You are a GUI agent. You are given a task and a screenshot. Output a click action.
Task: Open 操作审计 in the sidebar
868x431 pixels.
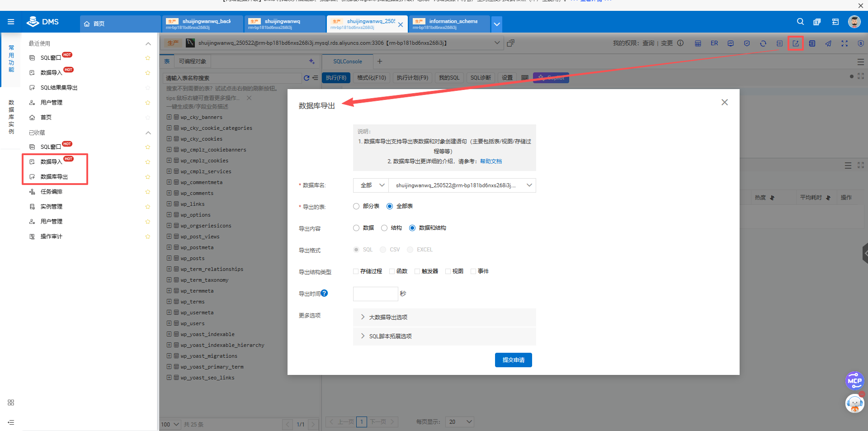tap(52, 237)
